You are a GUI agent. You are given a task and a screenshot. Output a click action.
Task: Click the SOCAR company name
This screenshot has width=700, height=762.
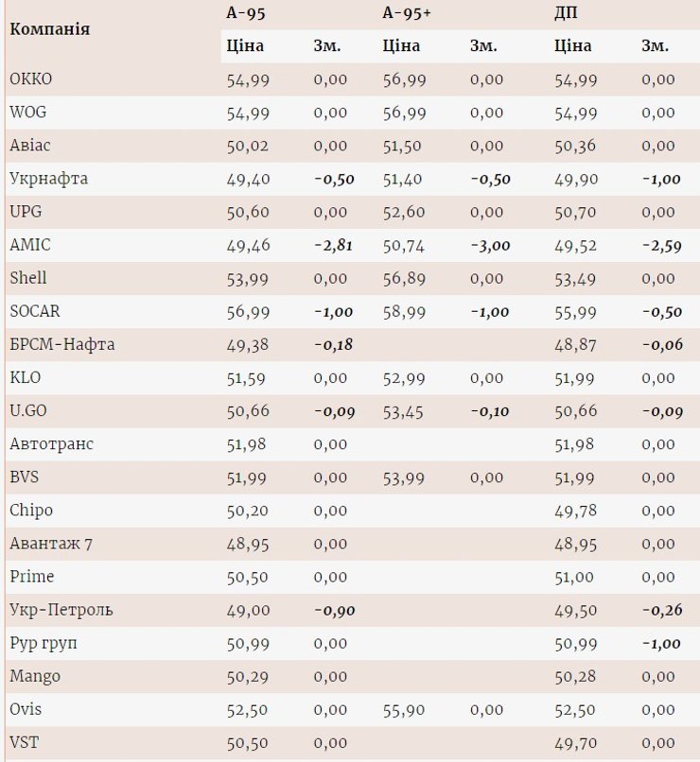coord(35,311)
